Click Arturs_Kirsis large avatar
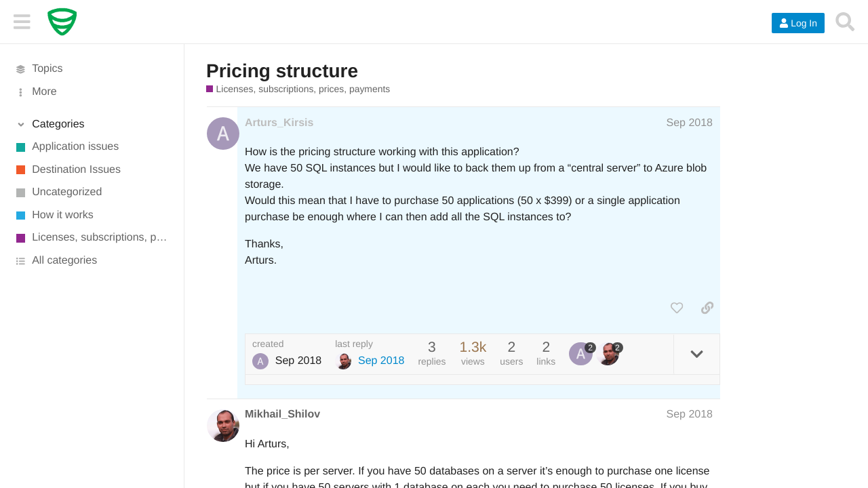868x488 pixels. (223, 134)
